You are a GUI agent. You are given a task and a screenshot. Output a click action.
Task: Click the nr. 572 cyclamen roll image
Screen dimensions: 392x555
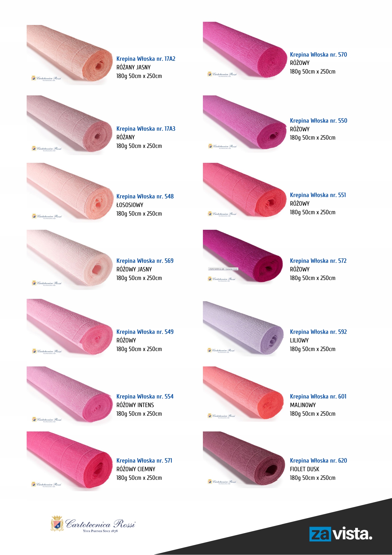243,257
